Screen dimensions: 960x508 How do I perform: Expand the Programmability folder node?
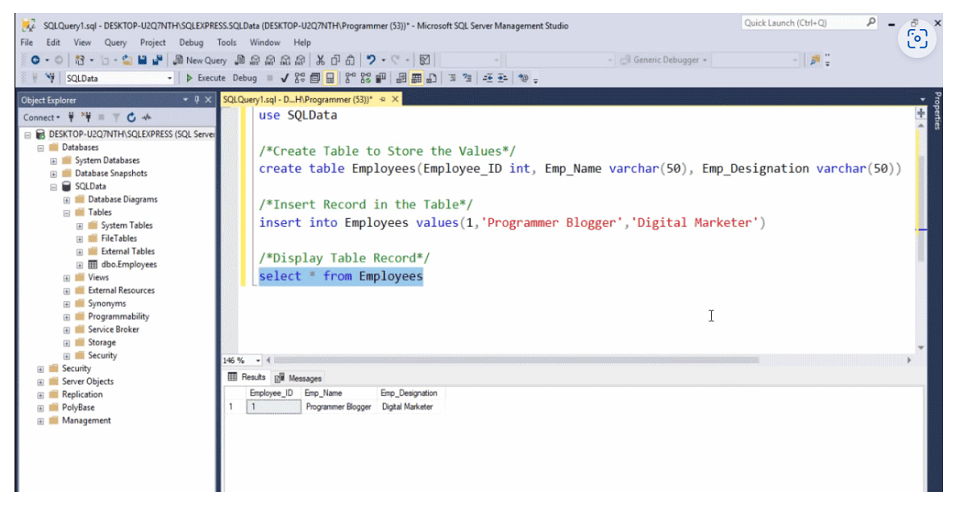click(x=66, y=317)
